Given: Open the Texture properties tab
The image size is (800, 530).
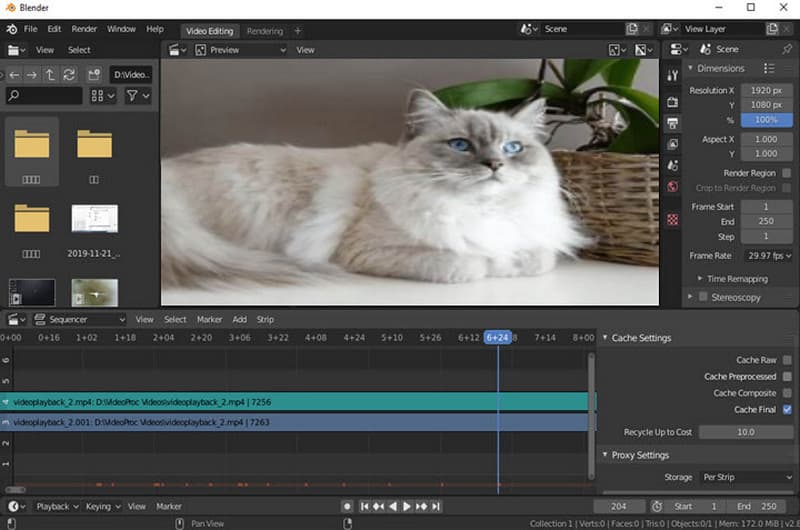Looking at the screenshot, I should (672, 220).
